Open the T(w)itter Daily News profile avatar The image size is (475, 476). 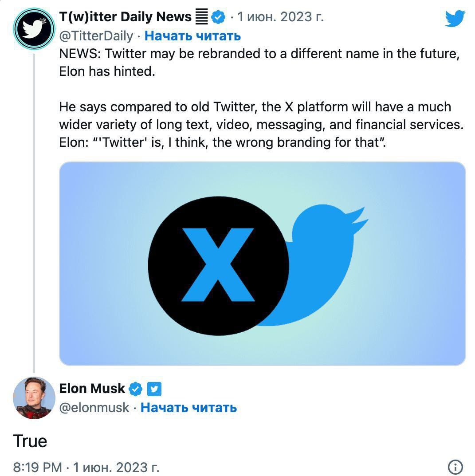tap(34, 28)
